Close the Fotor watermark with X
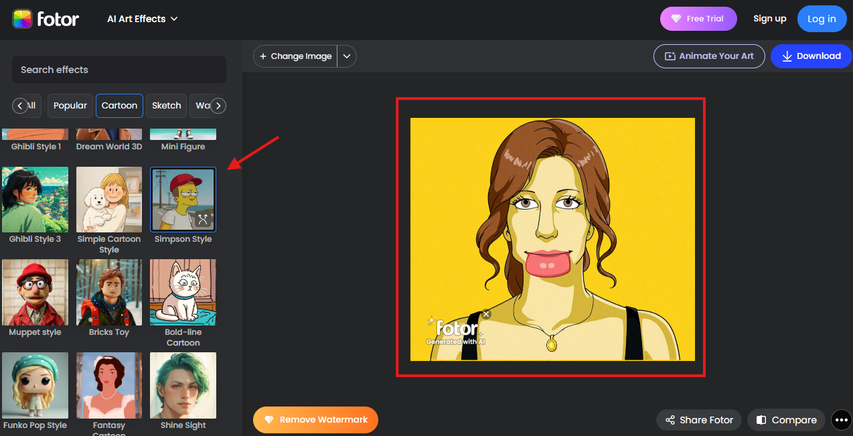This screenshot has width=853, height=436. 487,314
